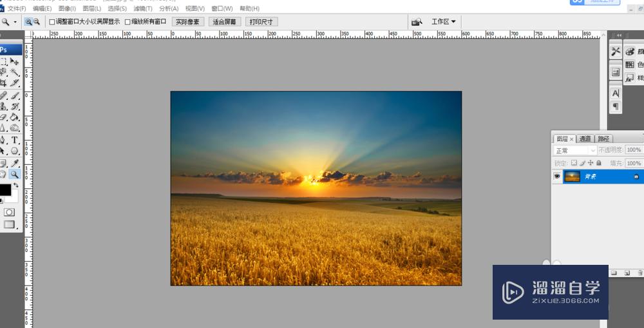Select the polygon Shape tool
This screenshot has height=328, width=644.
click(14, 151)
